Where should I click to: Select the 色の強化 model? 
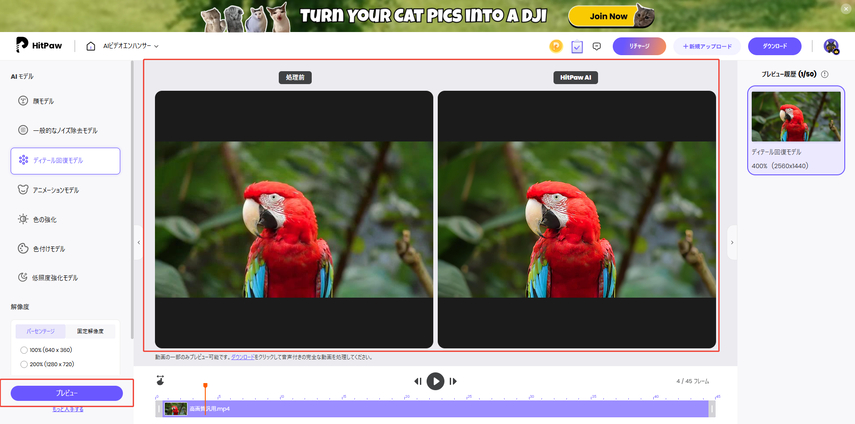pyautogui.click(x=65, y=220)
